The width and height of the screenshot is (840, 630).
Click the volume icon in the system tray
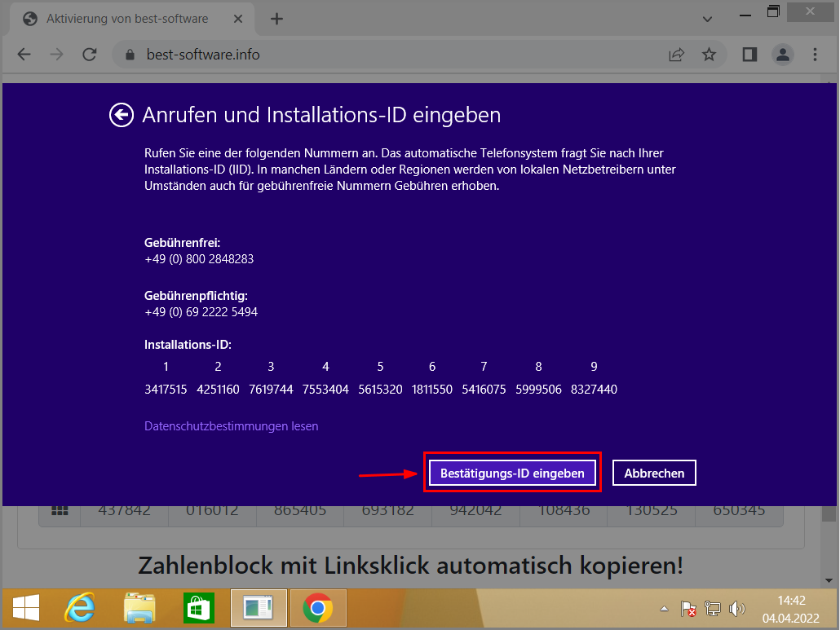click(736, 608)
